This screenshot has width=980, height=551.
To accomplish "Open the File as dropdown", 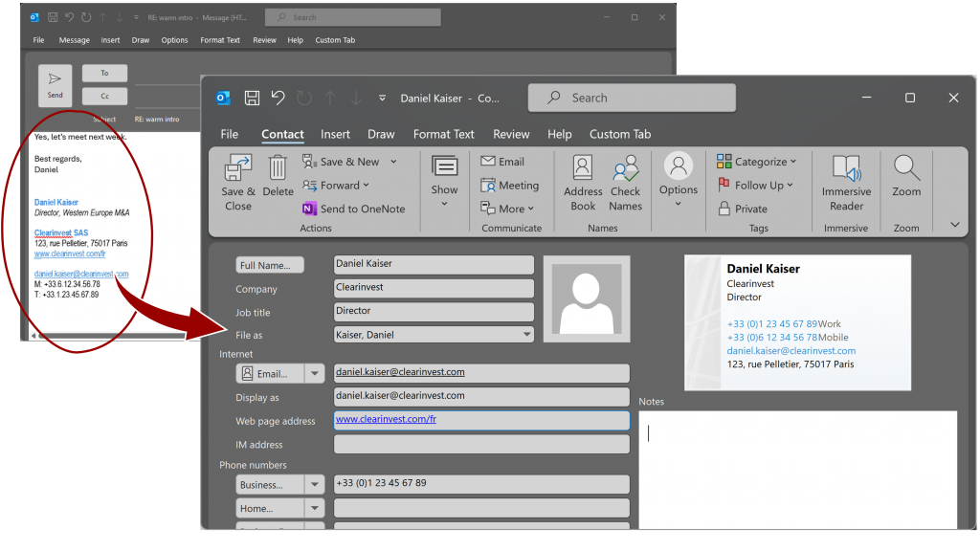I will (526, 335).
